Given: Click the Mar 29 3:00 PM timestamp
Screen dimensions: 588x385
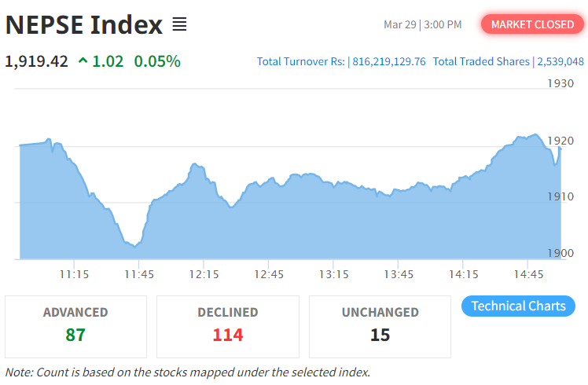Looking at the screenshot, I should (x=422, y=24).
